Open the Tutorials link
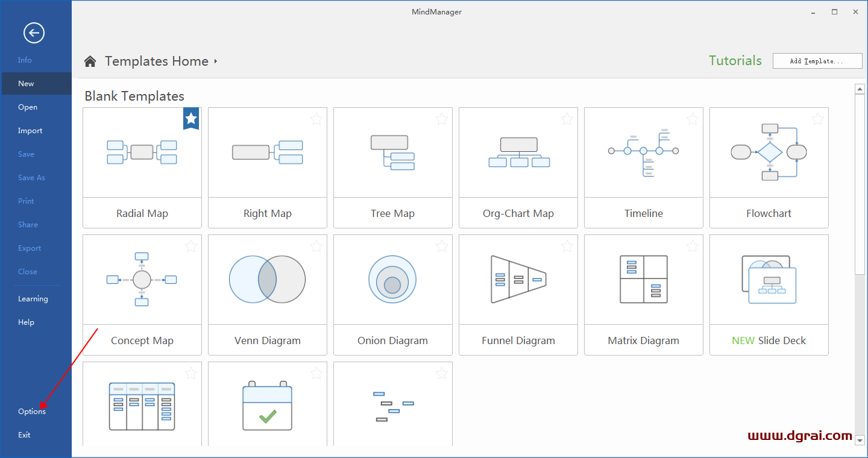This screenshot has height=458, width=868. coord(735,60)
